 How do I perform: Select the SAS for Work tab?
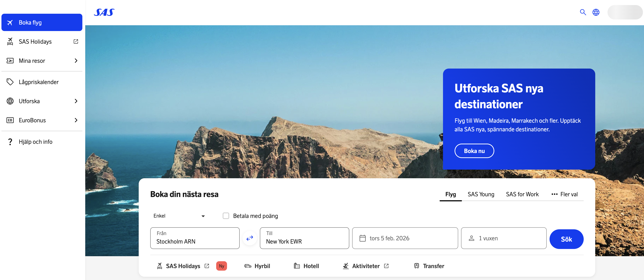(x=522, y=194)
